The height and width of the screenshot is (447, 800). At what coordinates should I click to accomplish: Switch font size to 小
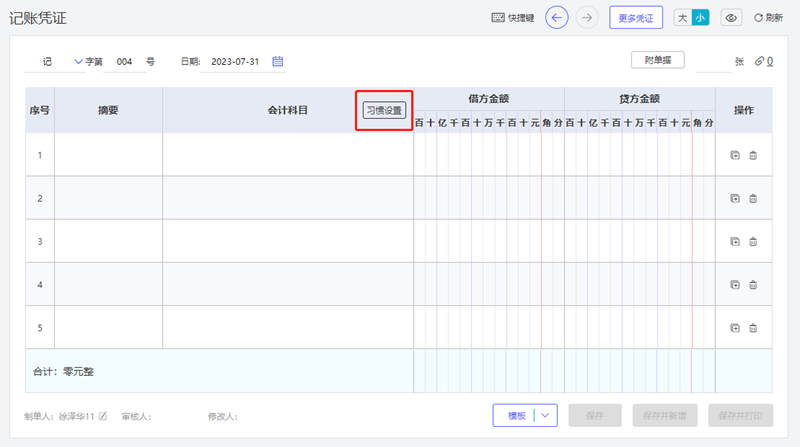[700, 18]
